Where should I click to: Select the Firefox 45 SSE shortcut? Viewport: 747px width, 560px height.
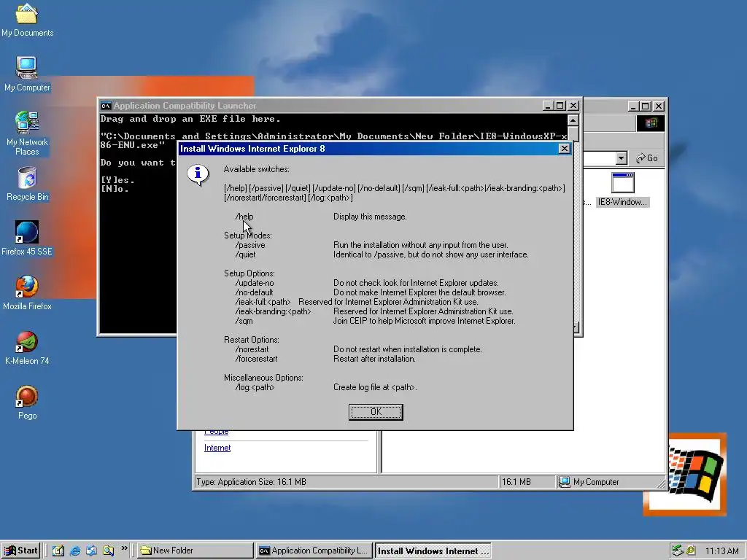coord(27,238)
